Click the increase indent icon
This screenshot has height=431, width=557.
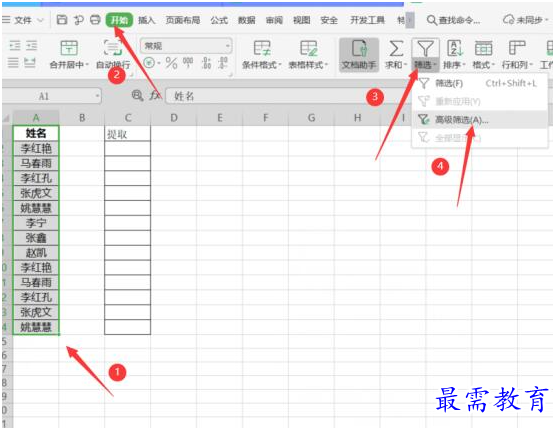click(x=31, y=45)
